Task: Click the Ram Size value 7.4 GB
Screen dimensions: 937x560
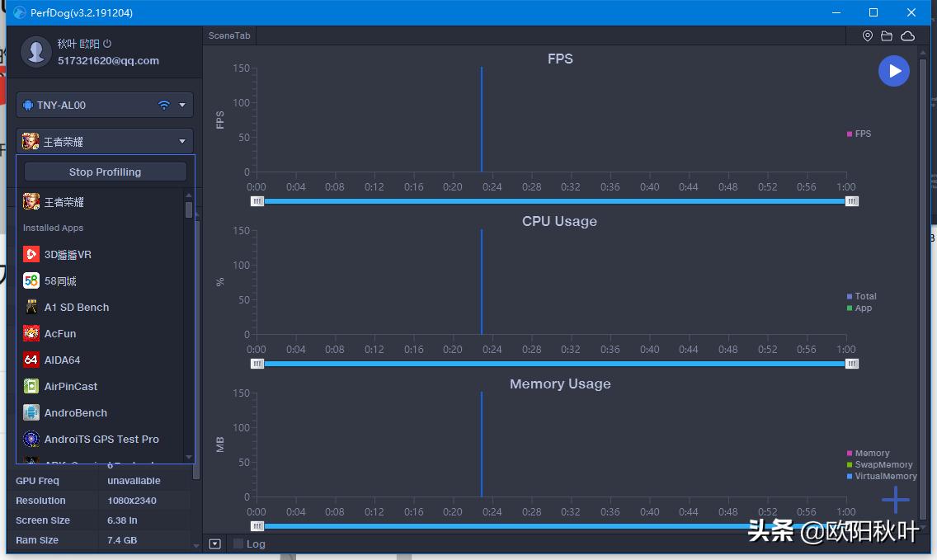Action: coord(122,540)
